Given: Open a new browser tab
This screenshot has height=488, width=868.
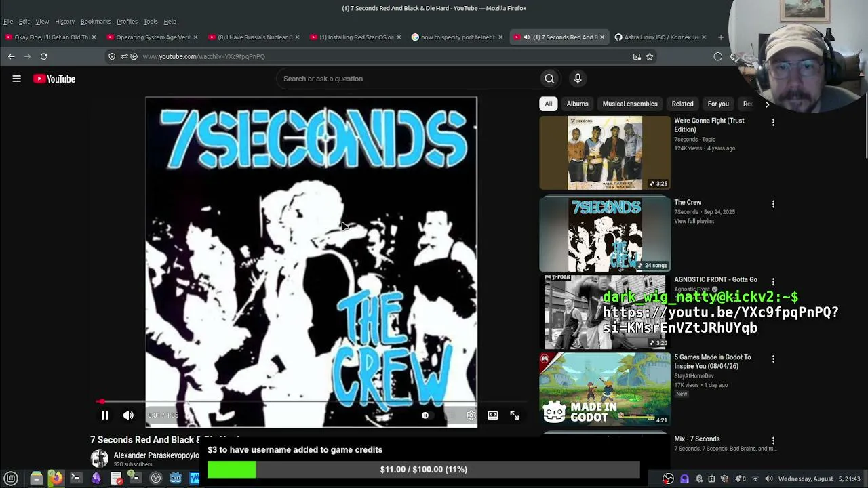Looking at the screenshot, I should click(x=721, y=37).
